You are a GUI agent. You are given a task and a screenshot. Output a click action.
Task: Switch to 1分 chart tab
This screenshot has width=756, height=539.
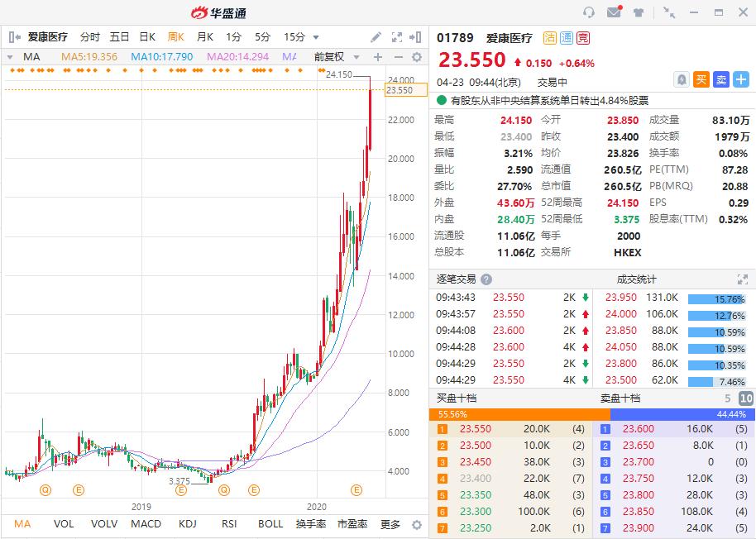[233, 37]
